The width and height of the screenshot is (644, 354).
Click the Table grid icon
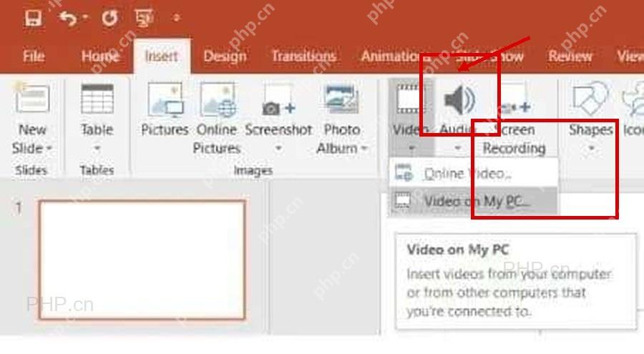click(x=97, y=99)
